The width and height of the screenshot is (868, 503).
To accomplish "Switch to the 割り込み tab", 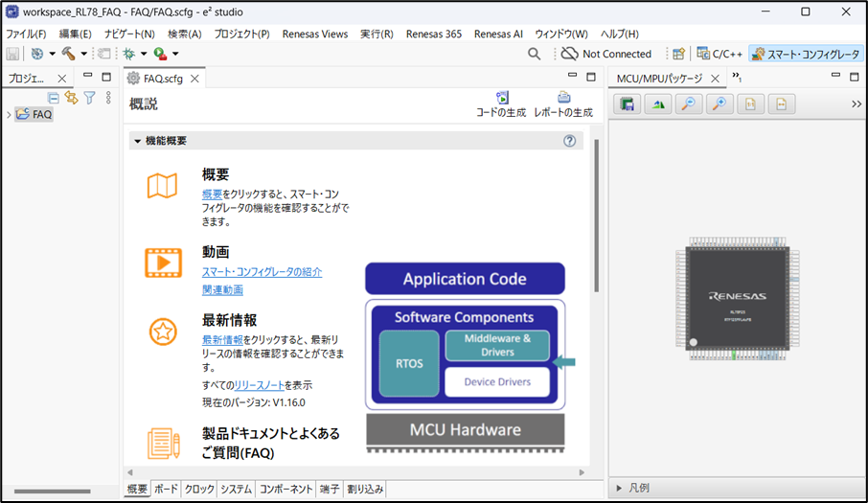I will (365, 489).
